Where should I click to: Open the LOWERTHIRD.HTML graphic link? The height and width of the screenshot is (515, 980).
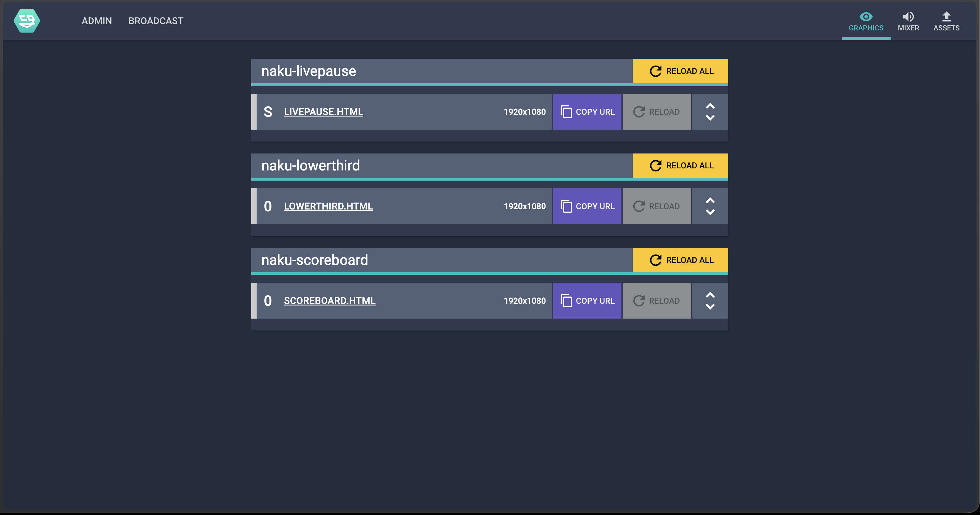tap(328, 206)
